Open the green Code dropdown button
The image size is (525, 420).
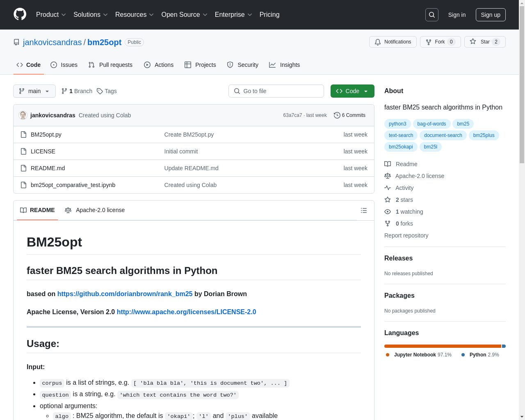point(352,91)
